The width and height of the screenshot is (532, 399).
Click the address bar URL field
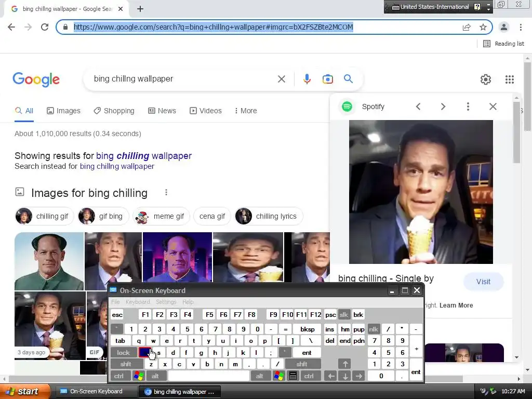click(264, 27)
